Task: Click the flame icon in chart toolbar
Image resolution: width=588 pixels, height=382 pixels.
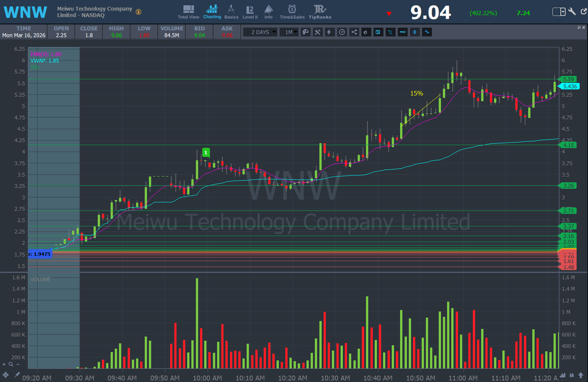Action: click(366, 32)
